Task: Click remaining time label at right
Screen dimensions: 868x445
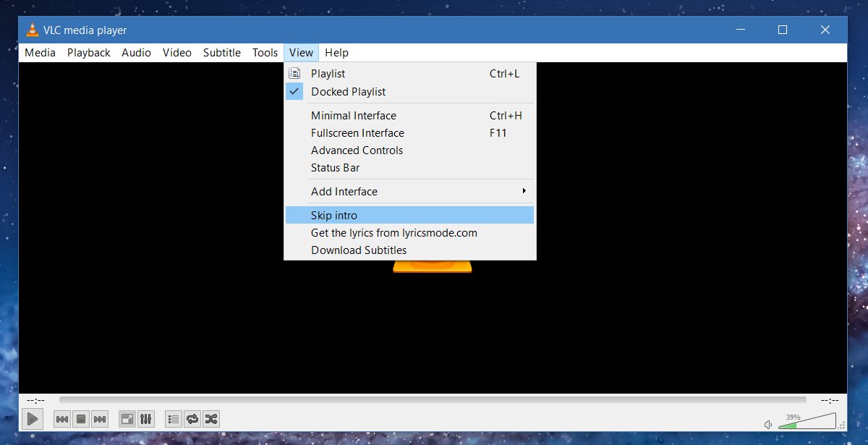Action: [830, 400]
